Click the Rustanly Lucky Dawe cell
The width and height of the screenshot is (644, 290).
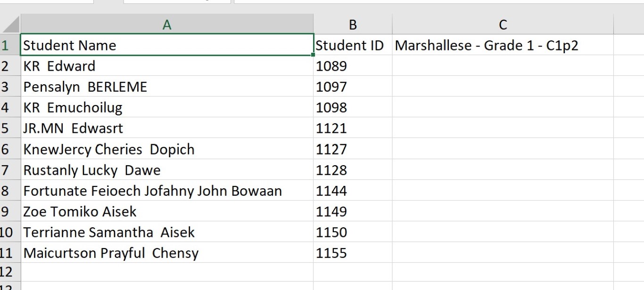pos(167,170)
